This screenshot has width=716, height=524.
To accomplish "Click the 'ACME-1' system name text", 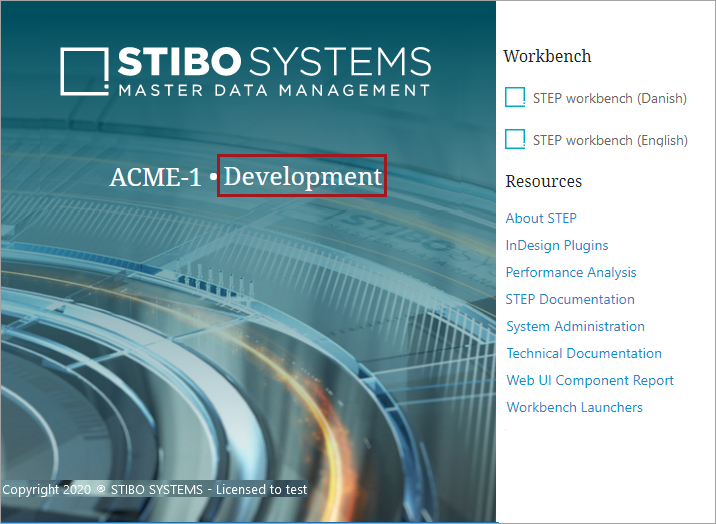I will pos(155,177).
